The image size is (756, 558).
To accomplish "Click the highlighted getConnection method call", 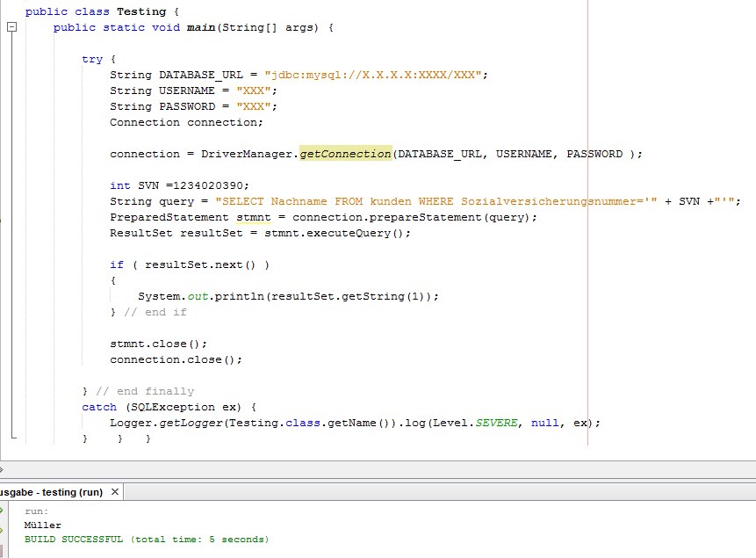I will [345, 154].
